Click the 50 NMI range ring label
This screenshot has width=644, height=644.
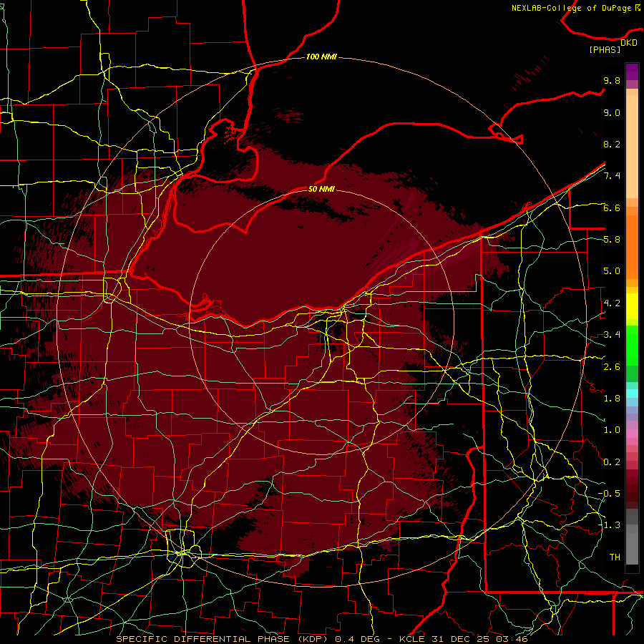click(x=321, y=189)
